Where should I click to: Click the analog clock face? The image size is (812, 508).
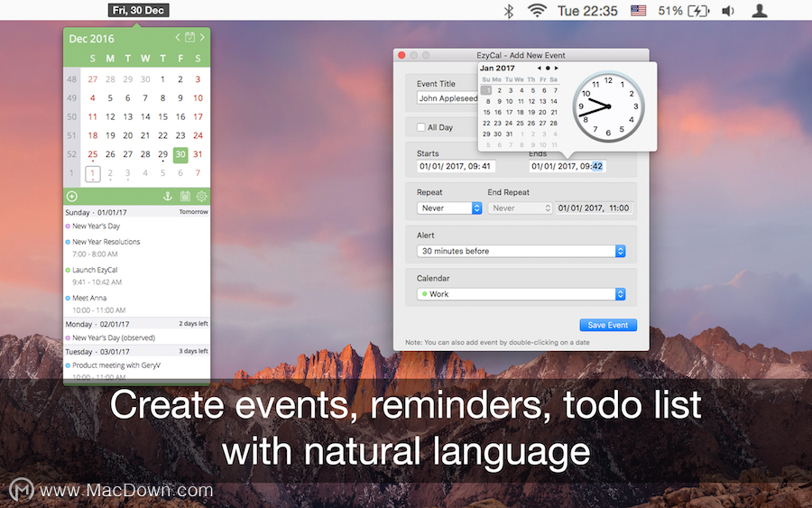tap(608, 106)
